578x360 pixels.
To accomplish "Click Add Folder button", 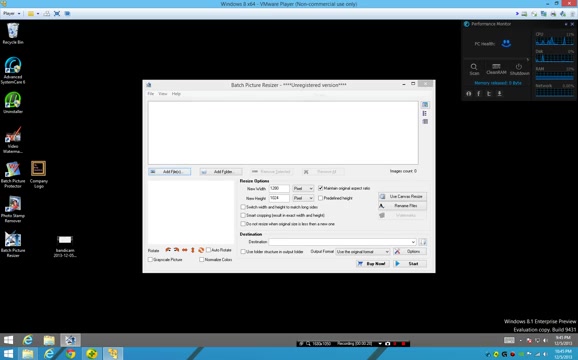I will [221, 172].
